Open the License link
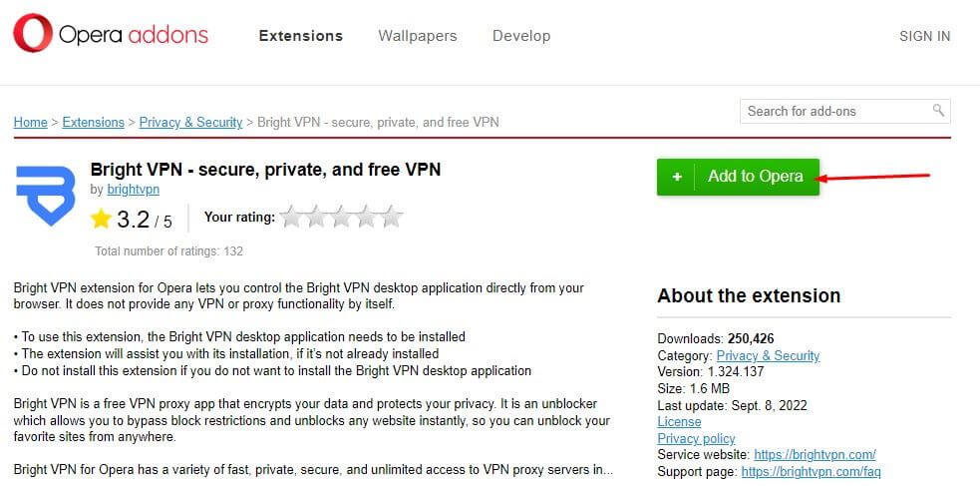Image resolution: width=980 pixels, height=486 pixels. [679, 422]
